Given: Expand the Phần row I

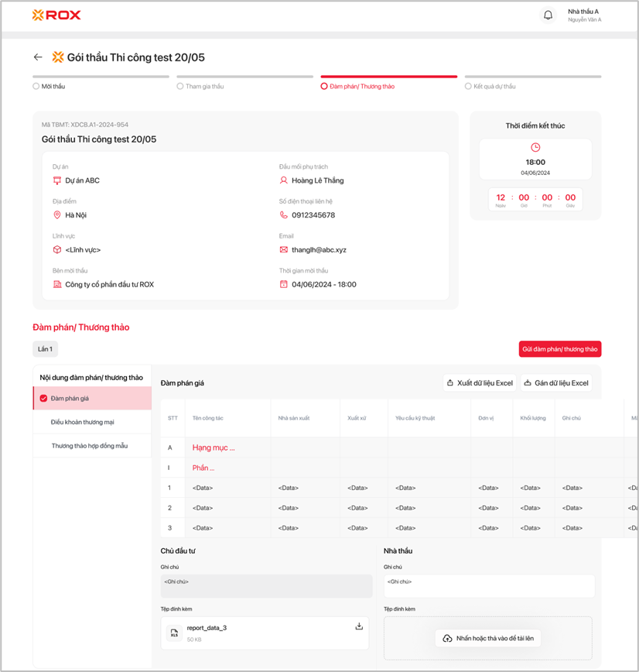Looking at the screenshot, I should (x=203, y=468).
